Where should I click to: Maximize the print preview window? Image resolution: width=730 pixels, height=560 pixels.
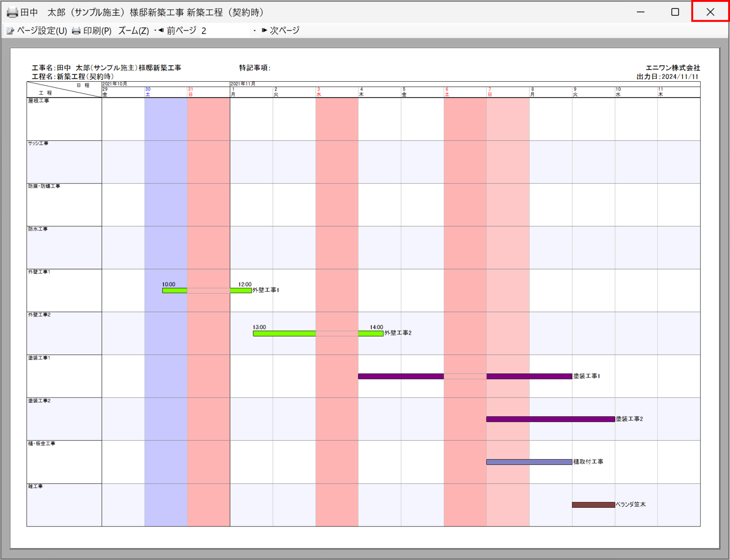pyautogui.click(x=675, y=12)
